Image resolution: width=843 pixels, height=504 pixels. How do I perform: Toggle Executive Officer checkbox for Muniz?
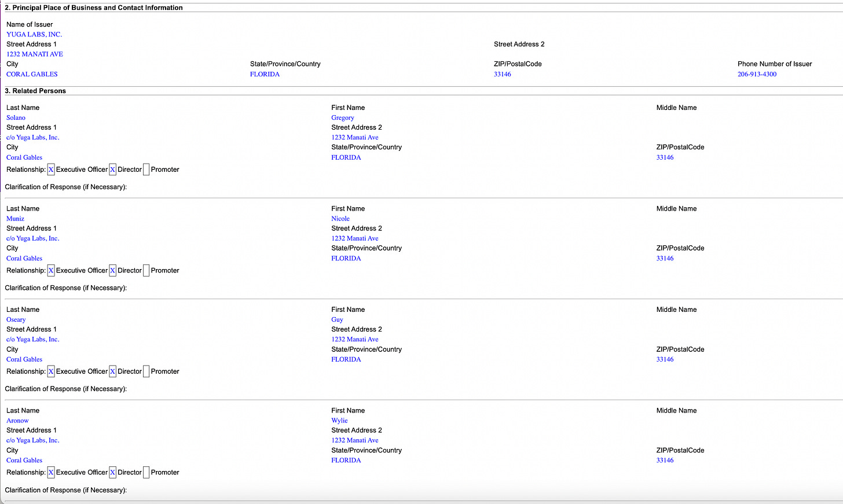pos(51,270)
